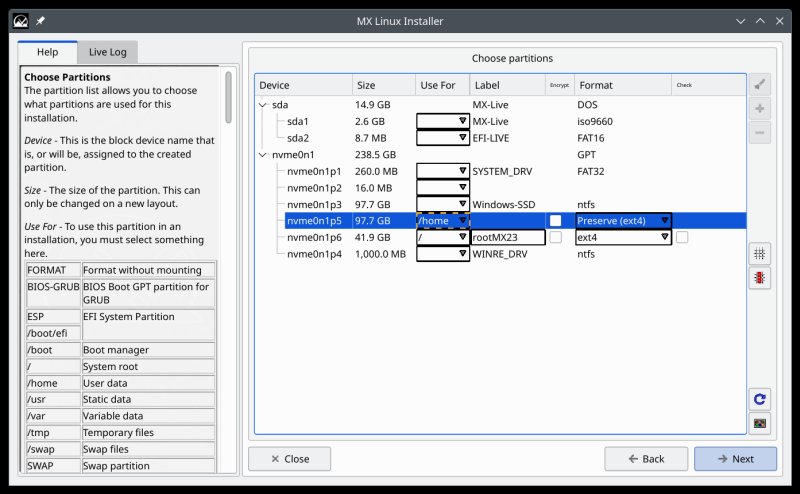Image resolution: width=800 pixels, height=494 pixels.
Task: Click the red bug chip icon
Action: pos(760,278)
